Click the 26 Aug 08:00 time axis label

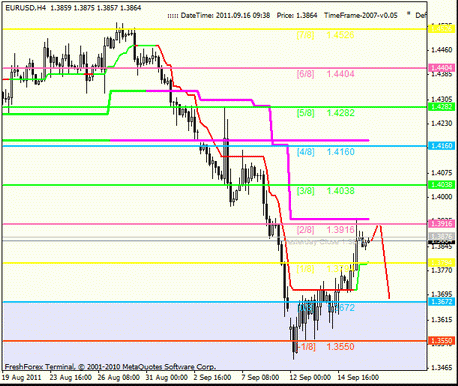coord(119,378)
